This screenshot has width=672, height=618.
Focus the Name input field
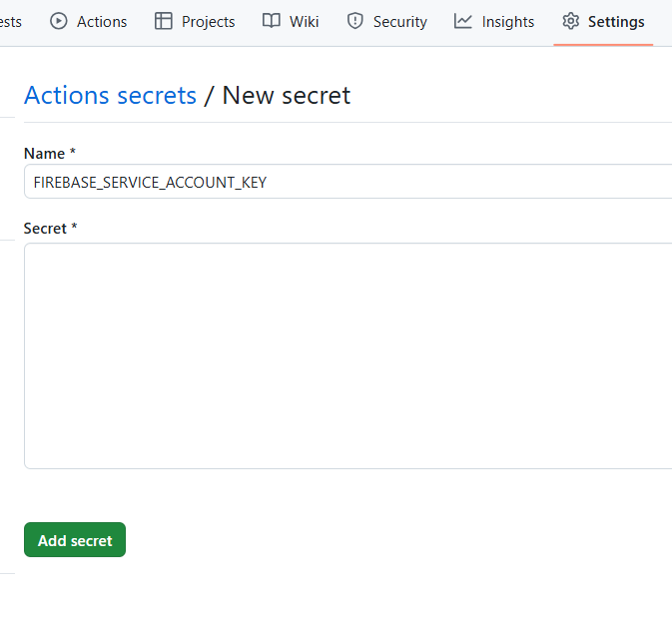(347, 182)
